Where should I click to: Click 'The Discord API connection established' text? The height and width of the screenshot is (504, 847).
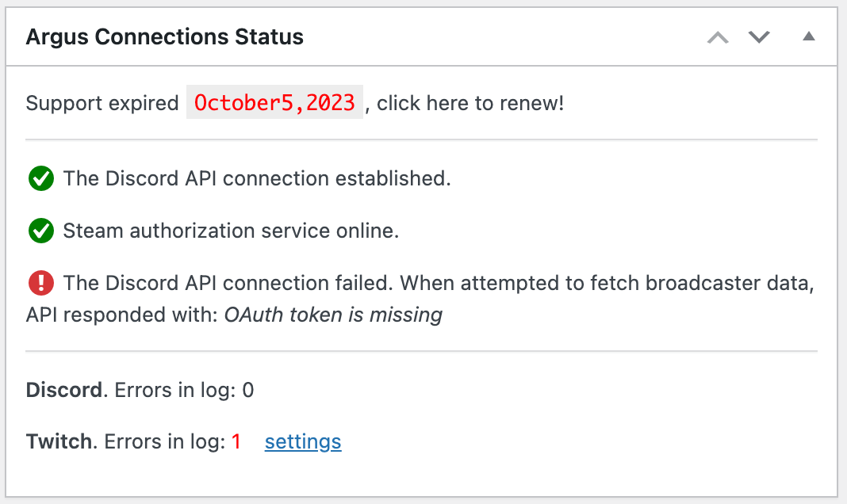click(x=257, y=179)
